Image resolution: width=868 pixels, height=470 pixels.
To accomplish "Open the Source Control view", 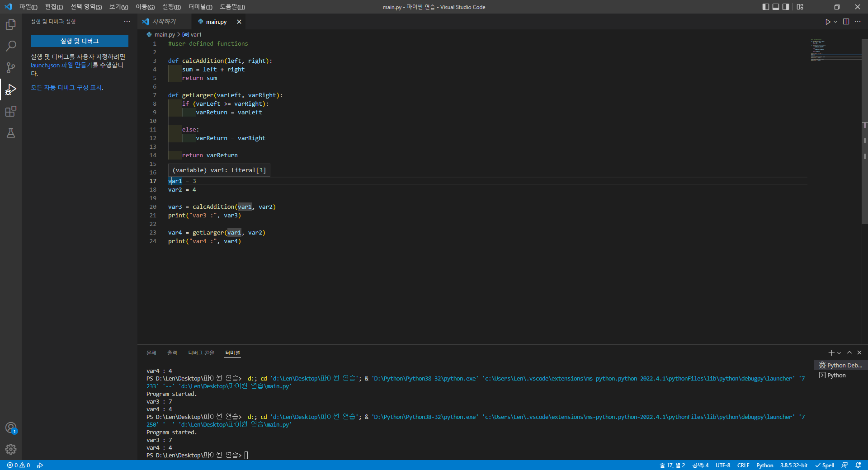I will tap(11, 68).
